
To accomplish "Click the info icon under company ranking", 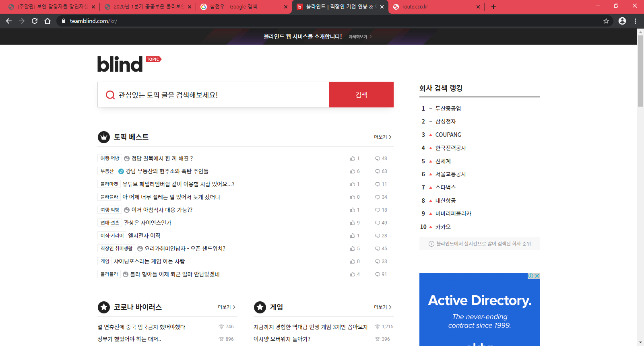I will (431, 244).
